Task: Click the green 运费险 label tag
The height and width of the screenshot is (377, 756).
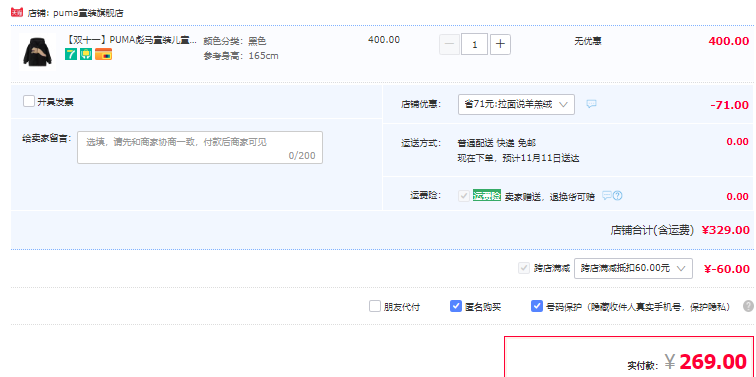Action: tap(487, 196)
